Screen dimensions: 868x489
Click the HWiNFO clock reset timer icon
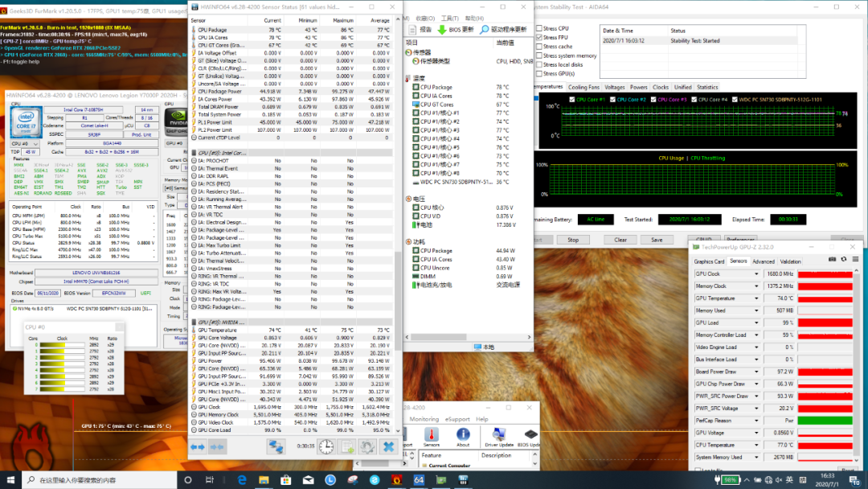pos(326,446)
